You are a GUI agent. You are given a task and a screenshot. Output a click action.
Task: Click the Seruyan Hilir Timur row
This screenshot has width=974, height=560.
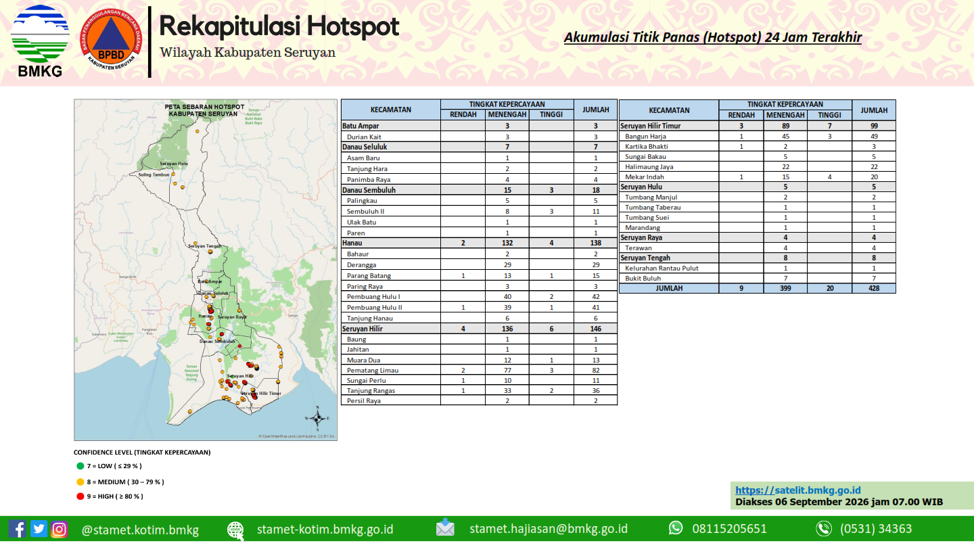point(758,126)
